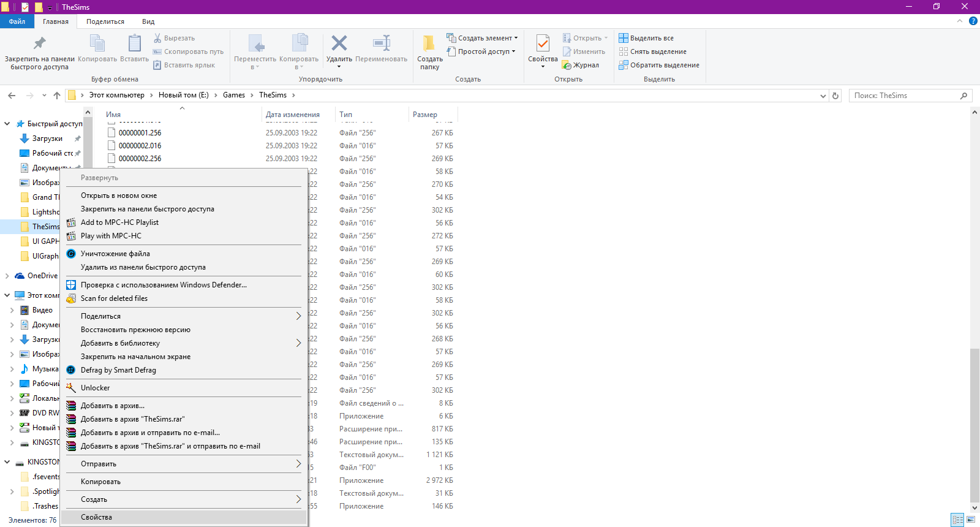Viewport: 980px width, 527px height.
Task: Click the Cut scissors icon
Action: click(157, 38)
